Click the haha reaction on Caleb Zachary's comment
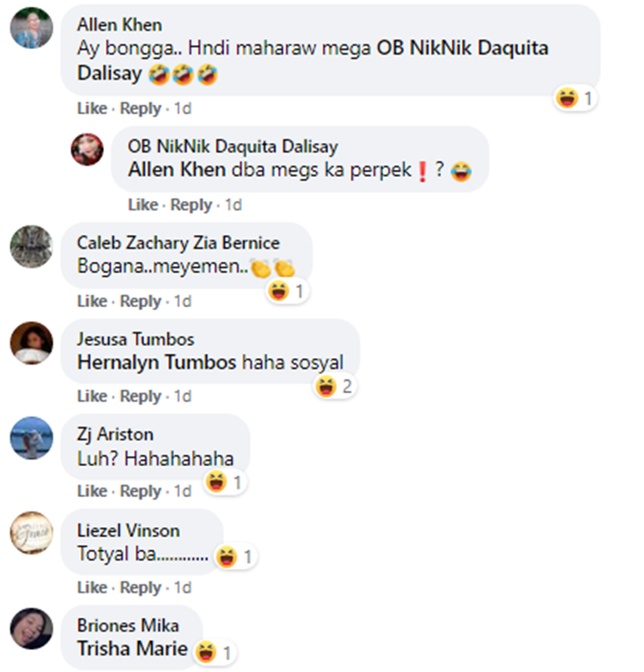The height and width of the screenshot is (672, 644). [287, 292]
